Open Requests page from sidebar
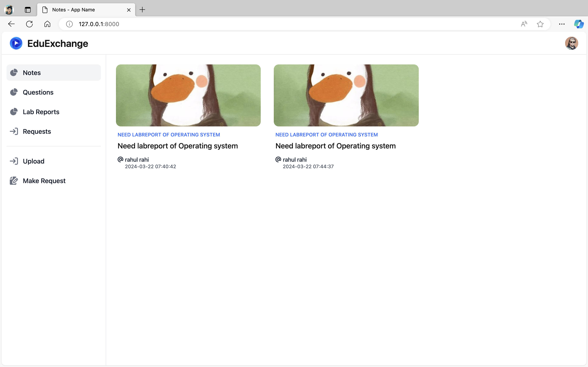Image resolution: width=588 pixels, height=367 pixels. 37,131
